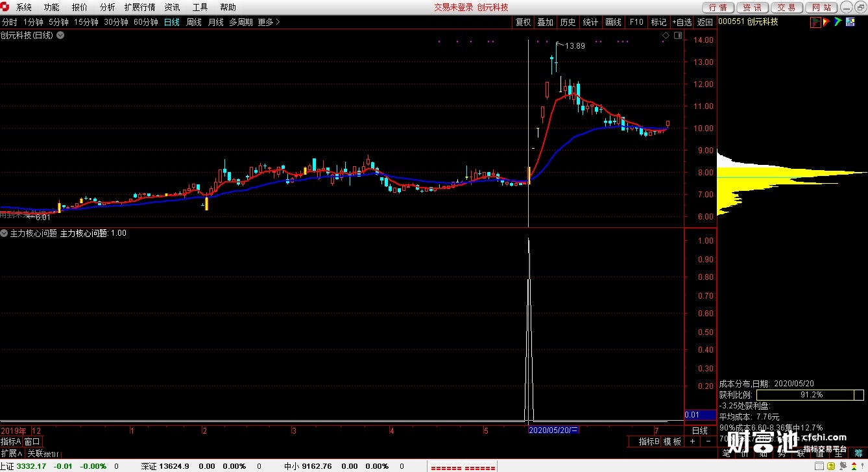Switch to 5分钟 period
Image resolution: width=868 pixels, height=472 pixels.
coord(58,22)
